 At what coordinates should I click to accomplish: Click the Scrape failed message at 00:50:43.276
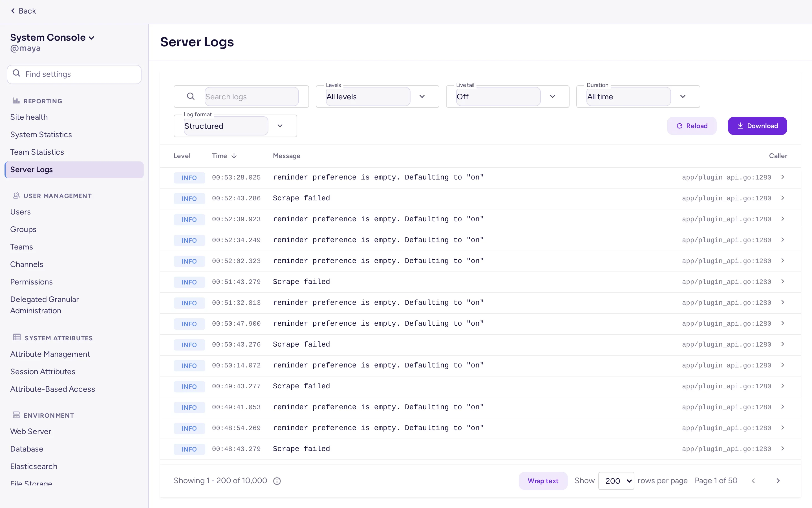(301, 344)
